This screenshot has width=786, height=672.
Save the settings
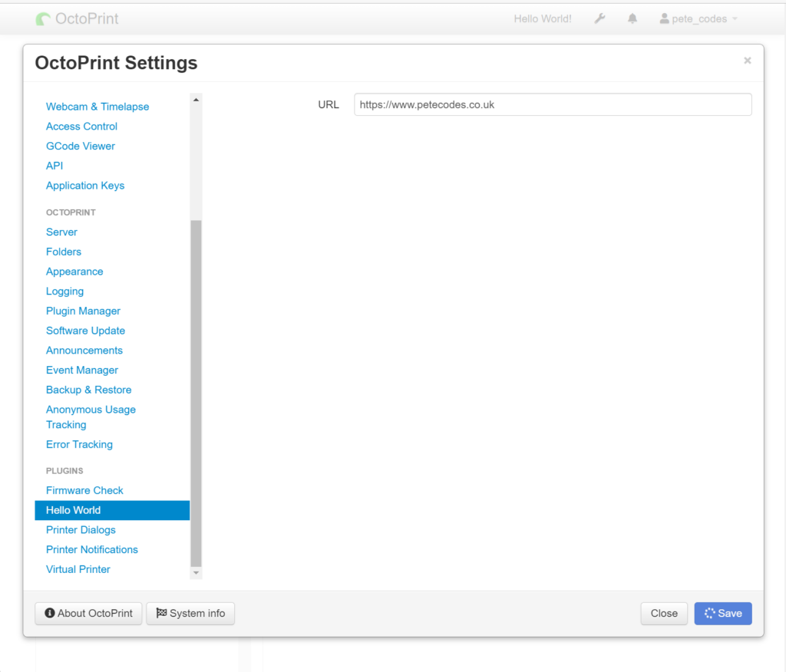pyautogui.click(x=723, y=614)
